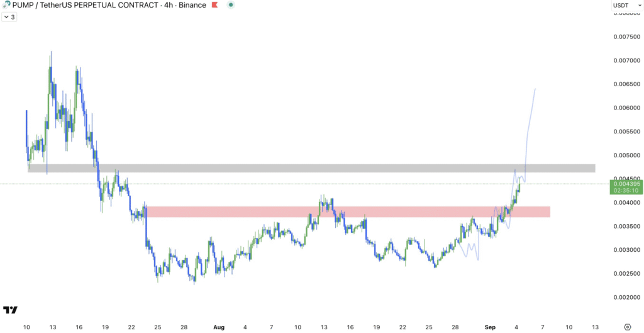This screenshot has height=333, width=644.
Task: Open chart settings gear icon
Action: pos(627,327)
